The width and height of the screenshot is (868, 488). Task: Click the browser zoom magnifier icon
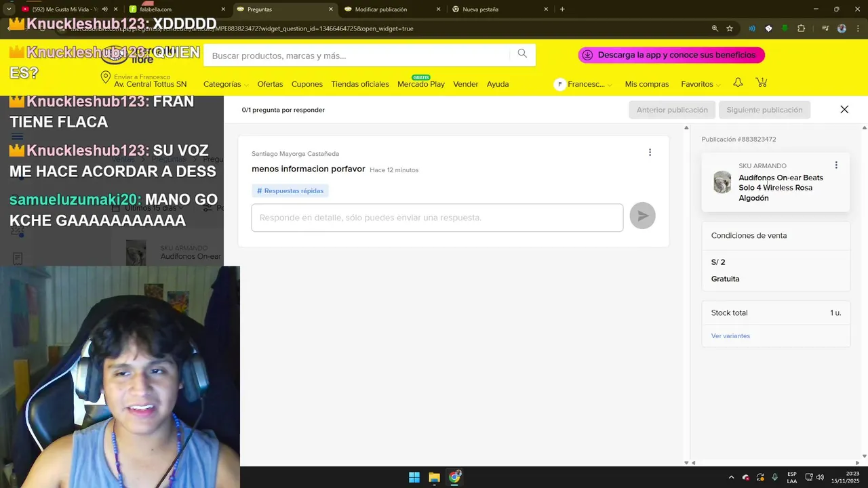[715, 28]
